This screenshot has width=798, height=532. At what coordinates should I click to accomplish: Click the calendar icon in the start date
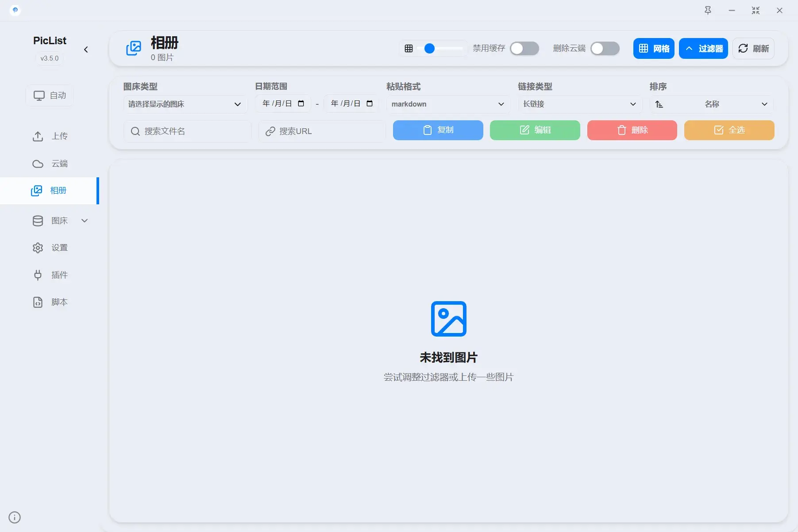pyautogui.click(x=301, y=103)
